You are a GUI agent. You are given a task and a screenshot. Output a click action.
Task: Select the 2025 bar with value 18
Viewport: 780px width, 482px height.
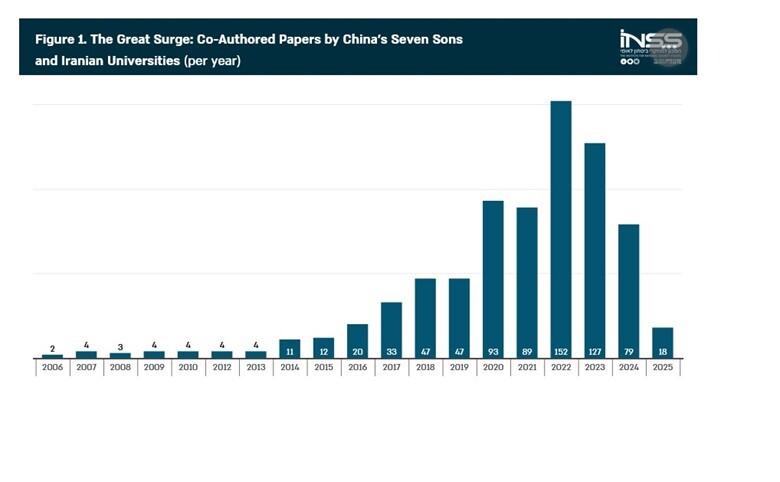(663, 343)
